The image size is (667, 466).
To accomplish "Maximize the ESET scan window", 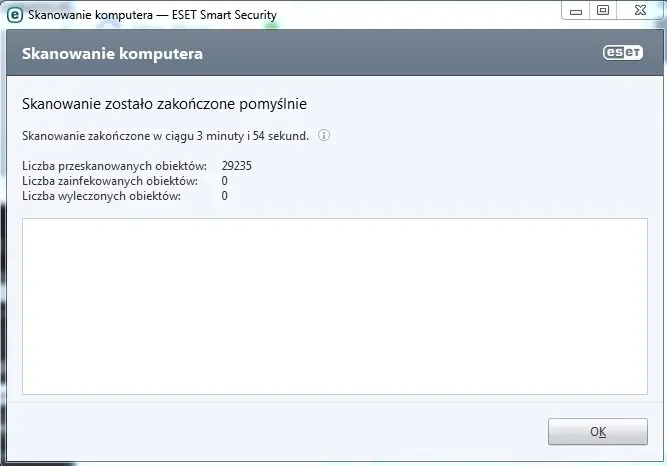I will point(603,10).
